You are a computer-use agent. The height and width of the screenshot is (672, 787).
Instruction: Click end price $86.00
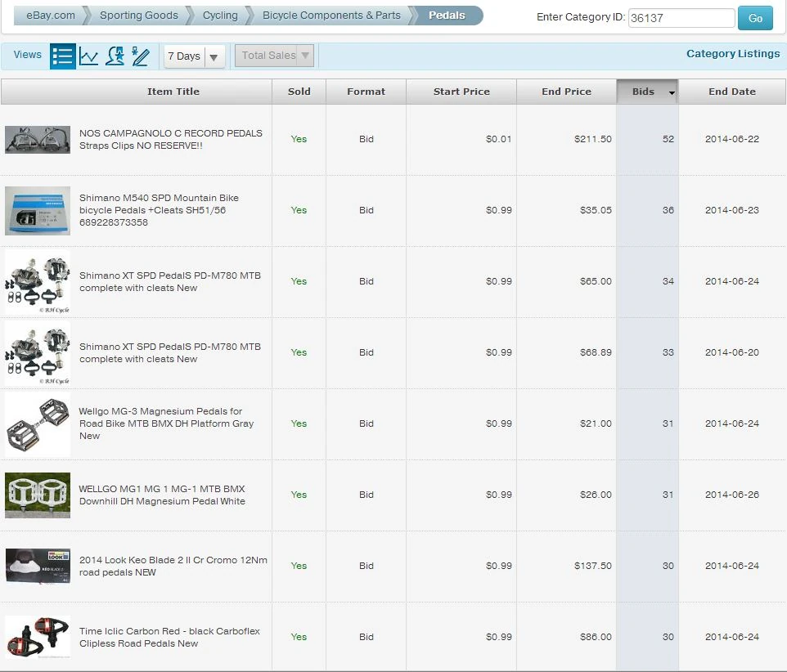click(596, 637)
